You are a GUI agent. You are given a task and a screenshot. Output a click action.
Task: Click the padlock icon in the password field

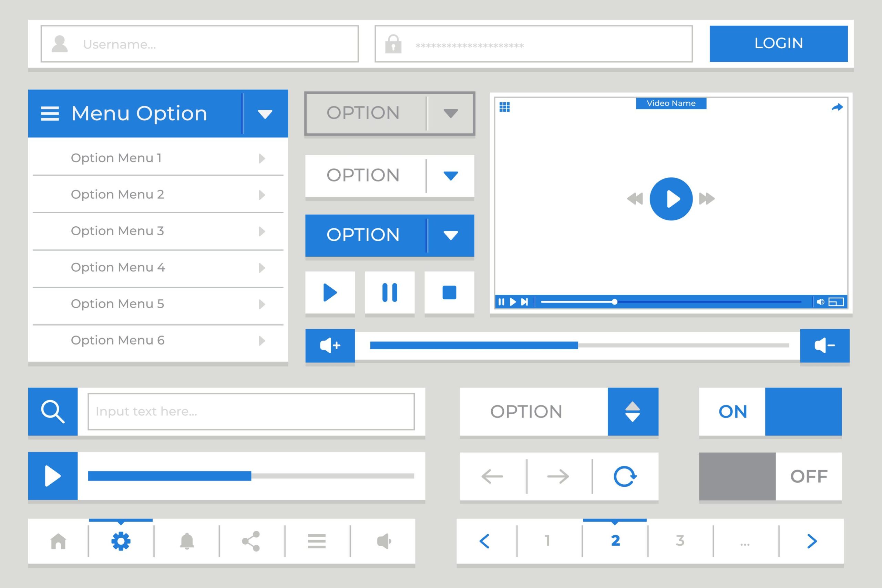(x=393, y=44)
